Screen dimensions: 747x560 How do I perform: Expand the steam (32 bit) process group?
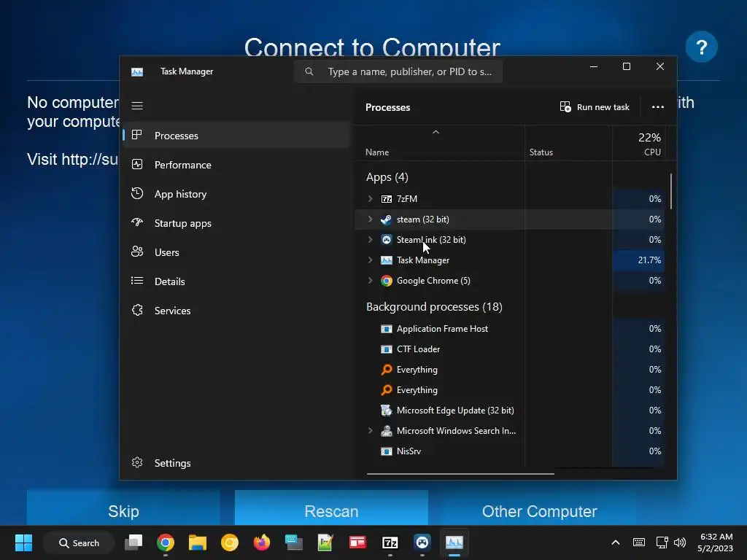[x=370, y=219]
